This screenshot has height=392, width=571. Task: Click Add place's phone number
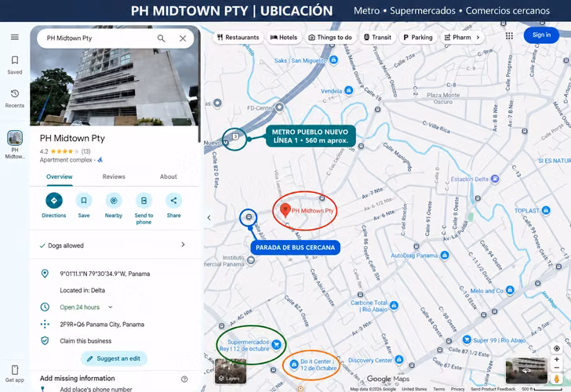(x=96, y=389)
